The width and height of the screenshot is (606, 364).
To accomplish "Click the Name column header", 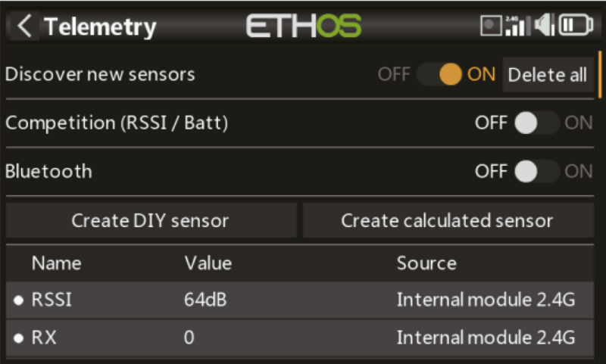I will (x=56, y=263).
